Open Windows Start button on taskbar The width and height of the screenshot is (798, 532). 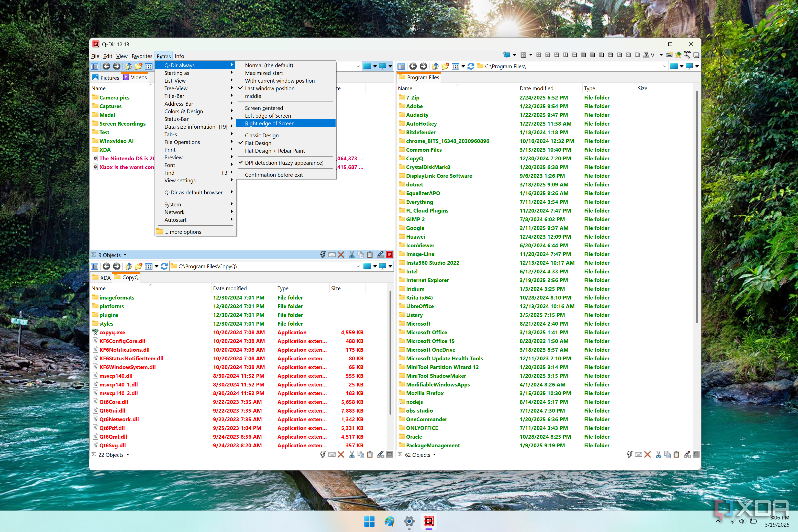click(x=369, y=521)
